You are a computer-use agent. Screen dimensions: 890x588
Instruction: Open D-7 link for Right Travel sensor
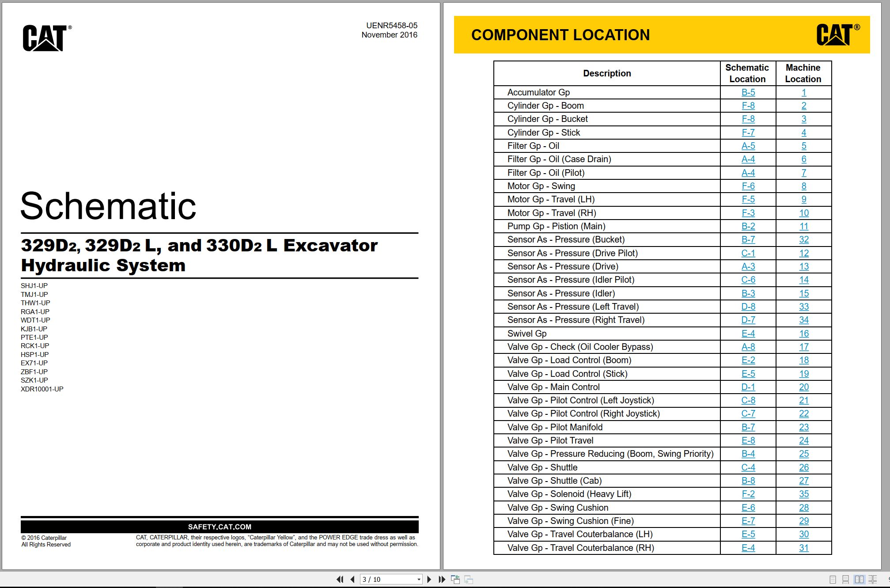748,320
